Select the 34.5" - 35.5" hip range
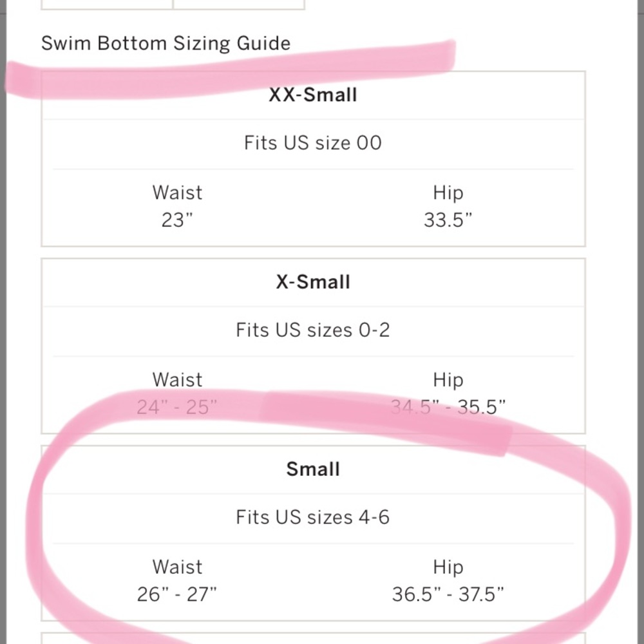Viewport: 644px width, 644px height. [448, 407]
